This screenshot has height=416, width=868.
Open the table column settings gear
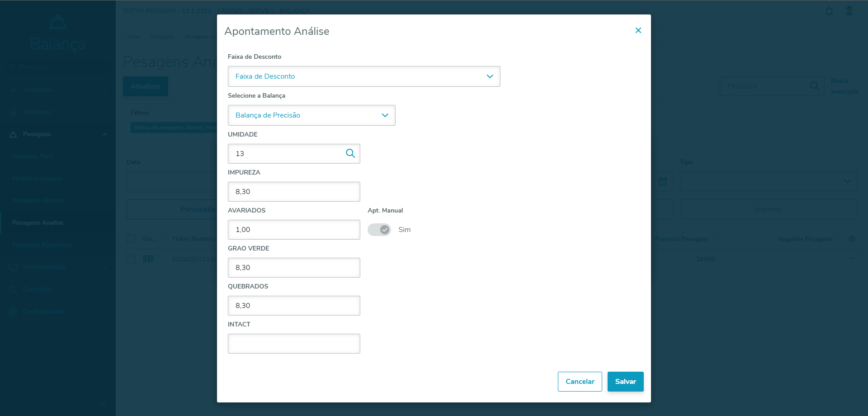point(852,239)
